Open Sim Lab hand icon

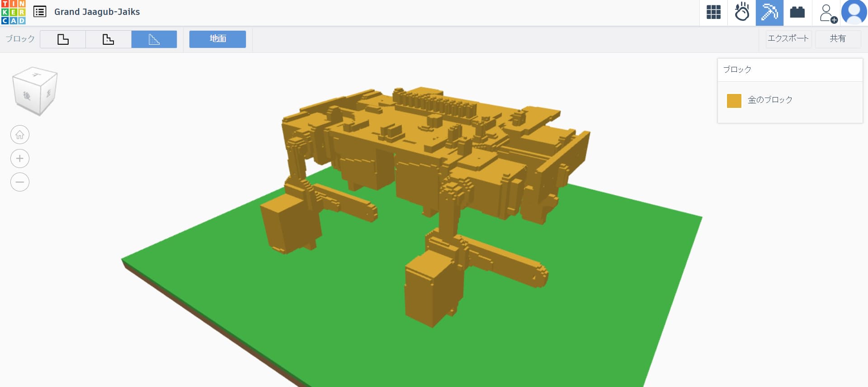coord(741,12)
